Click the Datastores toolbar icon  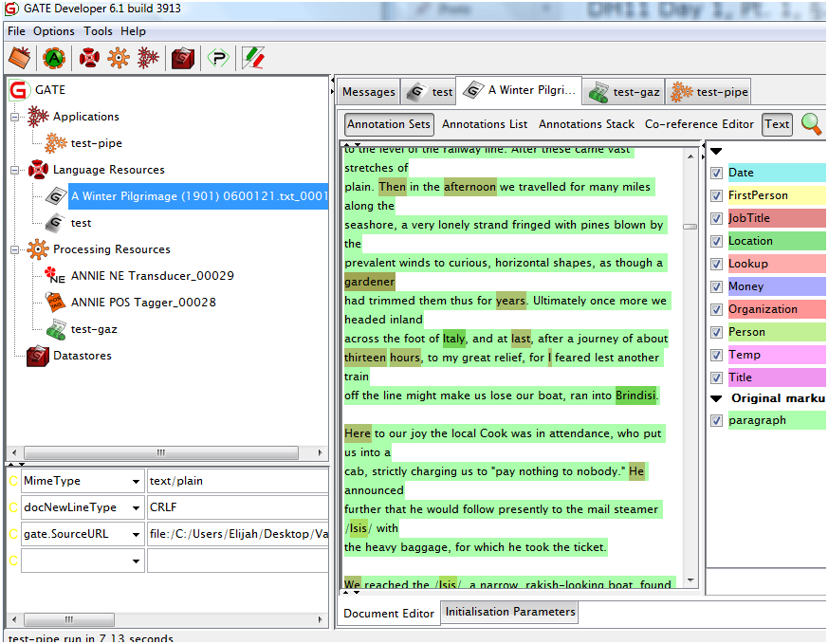(x=183, y=58)
